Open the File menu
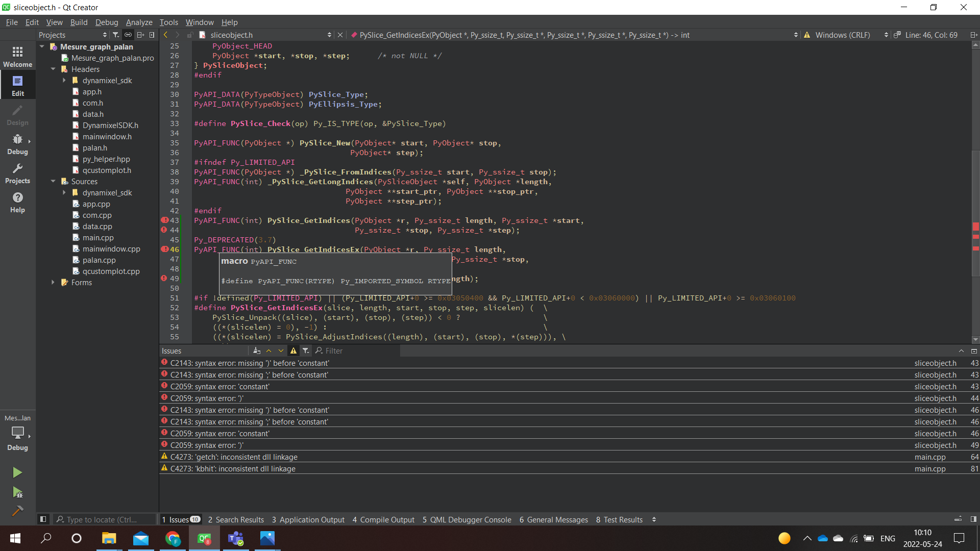Image resolution: width=980 pixels, height=551 pixels. [x=12, y=22]
